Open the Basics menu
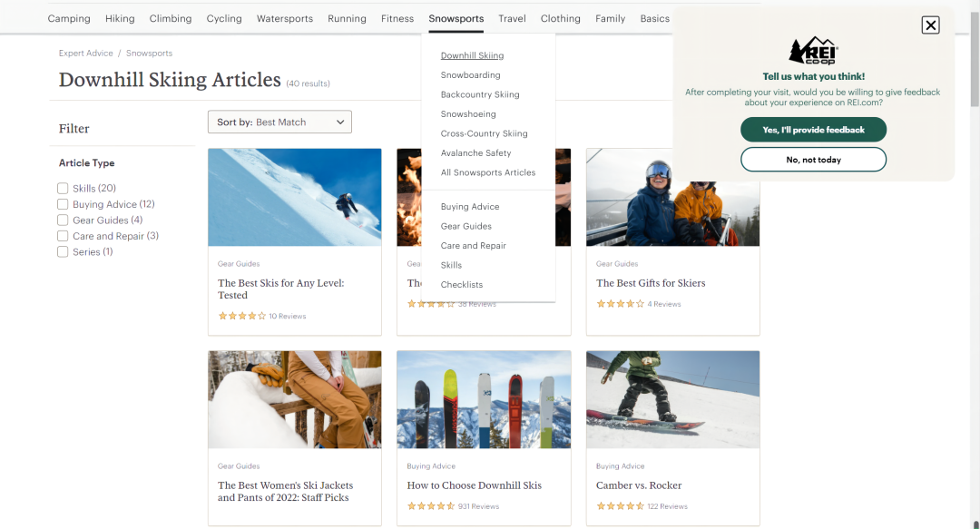 point(654,19)
